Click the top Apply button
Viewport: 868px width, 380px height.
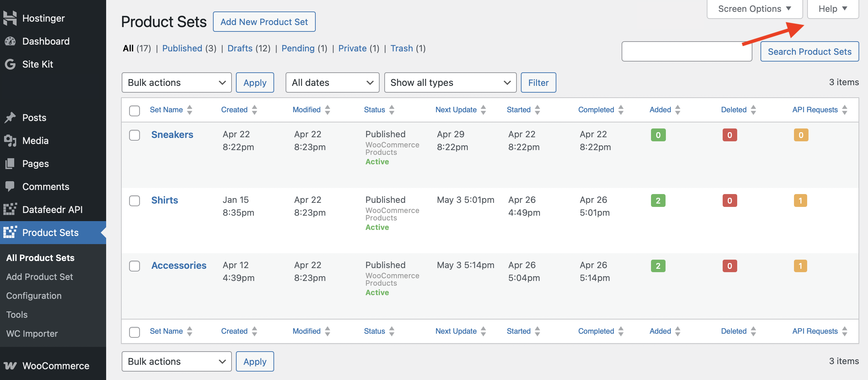coord(255,82)
